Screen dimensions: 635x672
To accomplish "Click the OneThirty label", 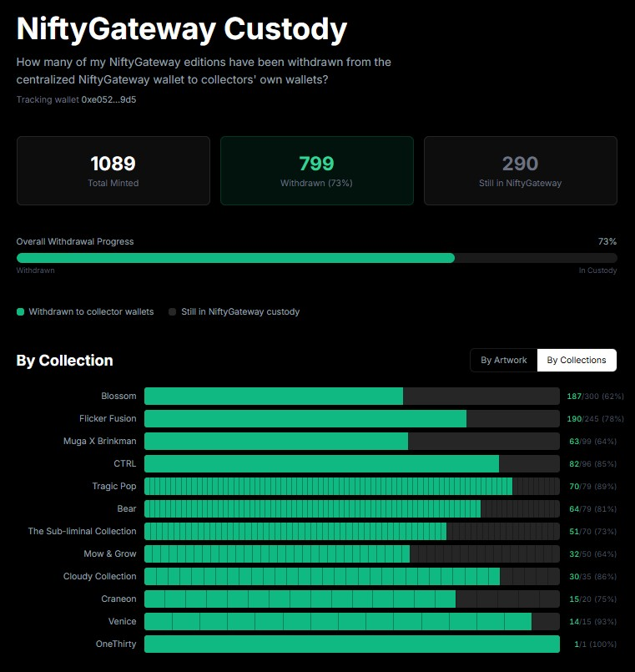I will click(116, 644).
